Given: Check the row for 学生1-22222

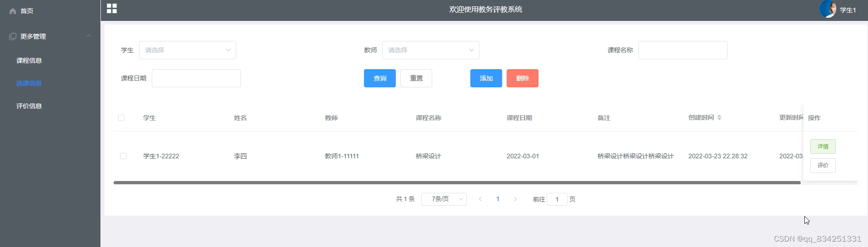Looking at the screenshot, I should coord(123,156).
